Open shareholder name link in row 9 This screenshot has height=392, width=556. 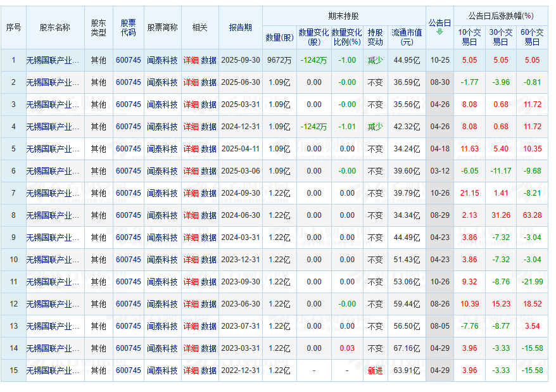(x=53, y=237)
